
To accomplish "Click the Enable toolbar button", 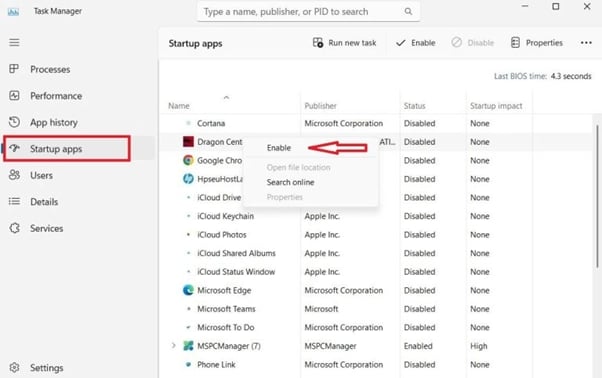I will pos(416,43).
